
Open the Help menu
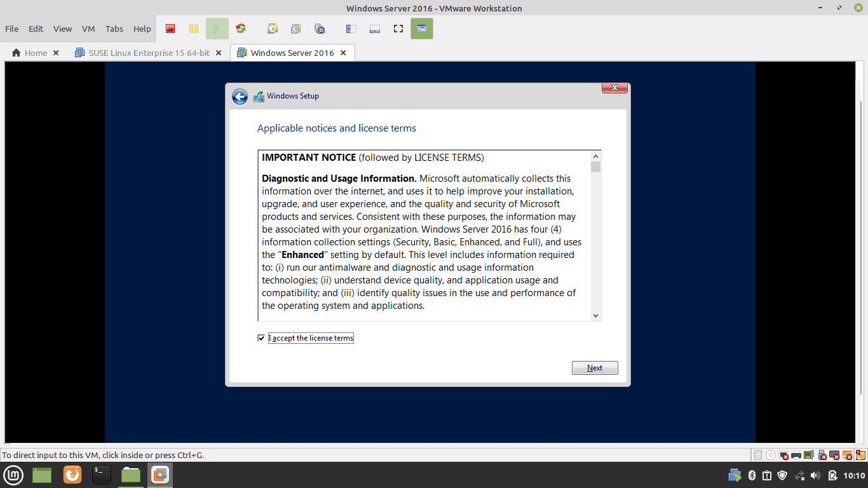click(x=142, y=29)
